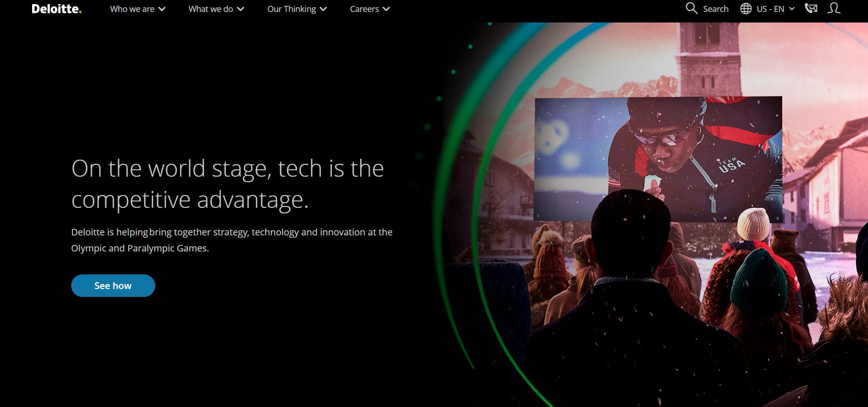This screenshot has height=407, width=868.
Task: Click the Olympic and Paralympic Games paragraph
Action: tap(232, 240)
